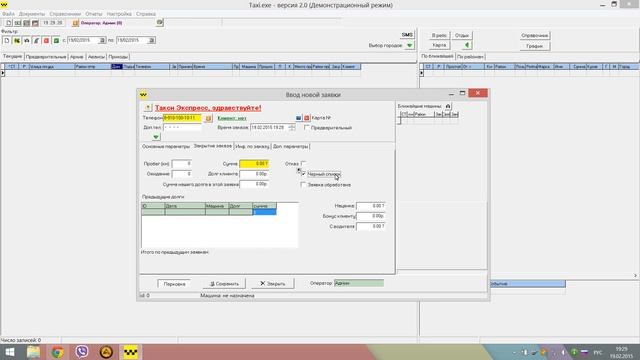This screenshot has width=640, height=360.
Task: Click the blank page filter icon
Action: pos(7,40)
